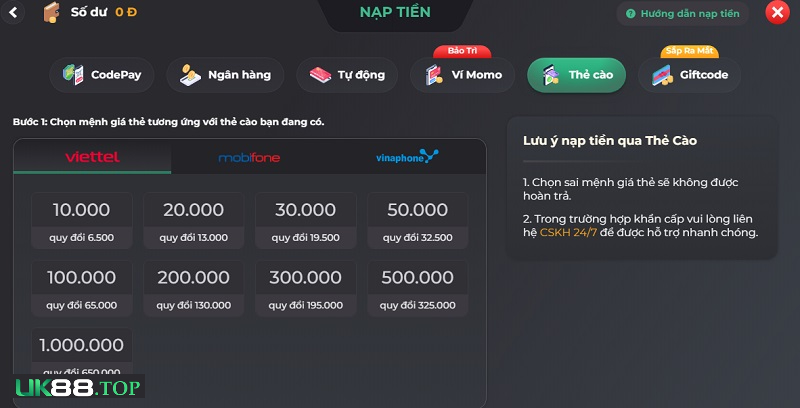Choose the 100.000 card value

[x=82, y=288]
